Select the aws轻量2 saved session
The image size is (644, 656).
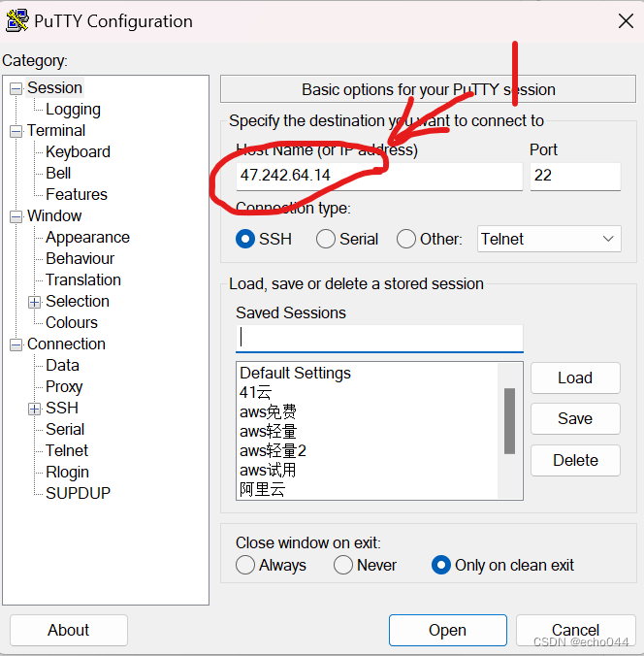coord(274,450)
